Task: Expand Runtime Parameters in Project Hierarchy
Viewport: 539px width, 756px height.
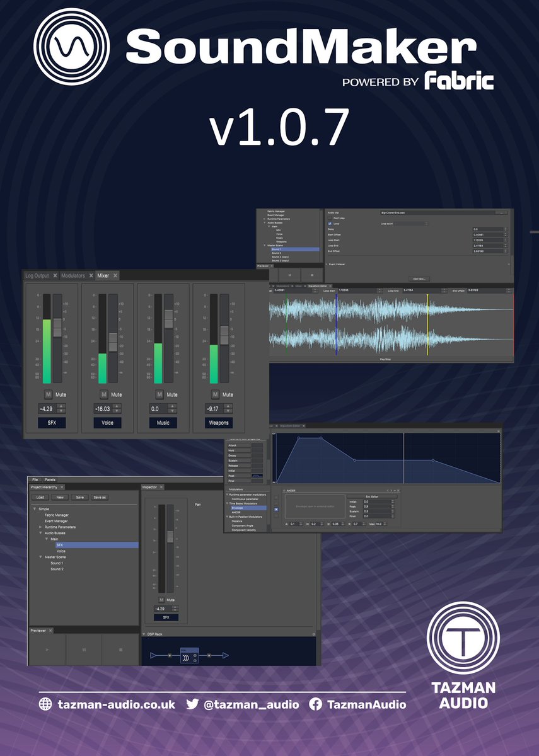Action: pyautogui.click(x=40, y=527)
